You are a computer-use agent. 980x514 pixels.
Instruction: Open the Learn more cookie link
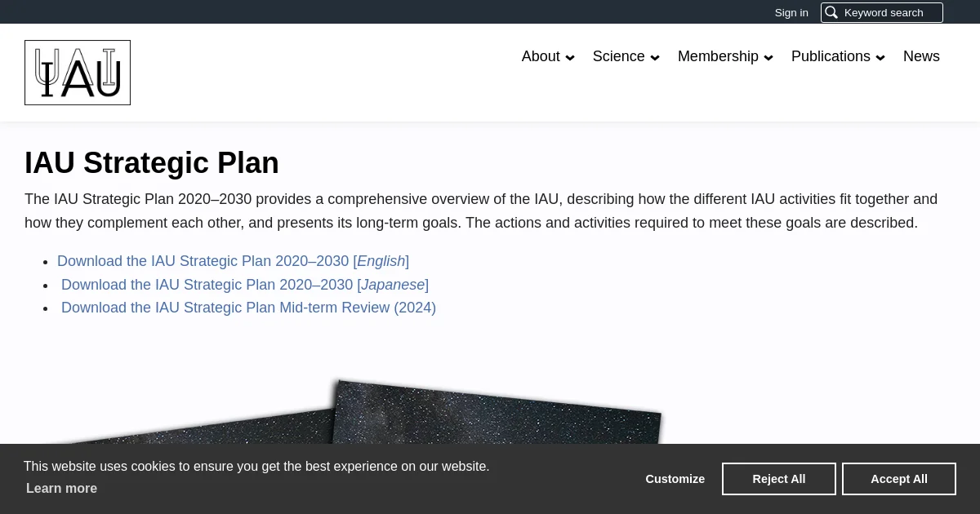(61, 488)
